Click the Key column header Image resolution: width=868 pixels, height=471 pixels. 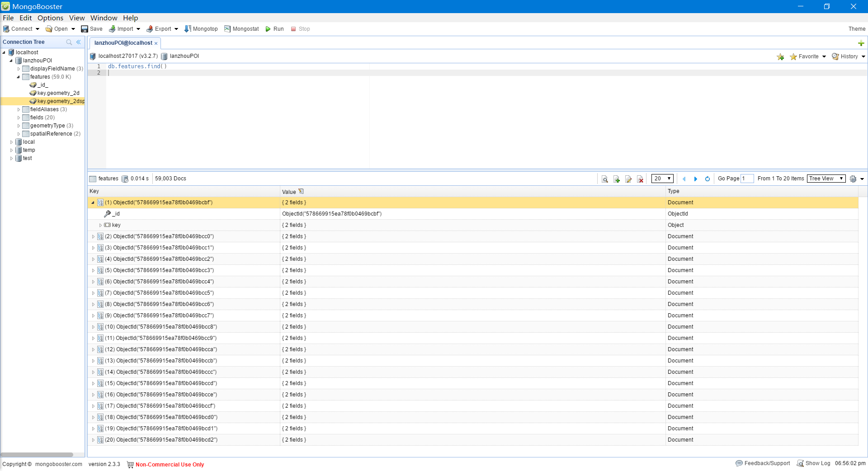(184, 191)
